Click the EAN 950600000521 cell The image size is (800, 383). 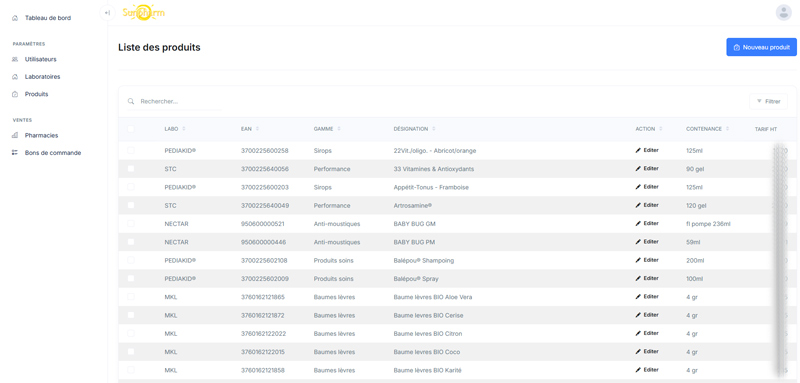coord(263,224)
